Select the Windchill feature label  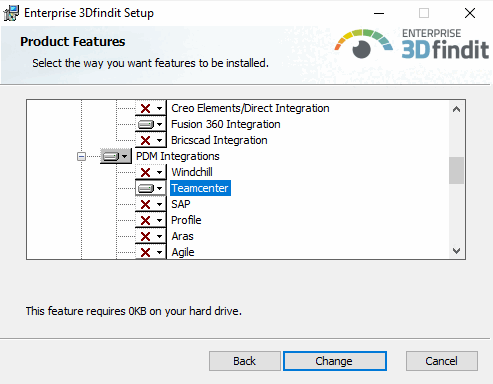[x=192, y=172]
